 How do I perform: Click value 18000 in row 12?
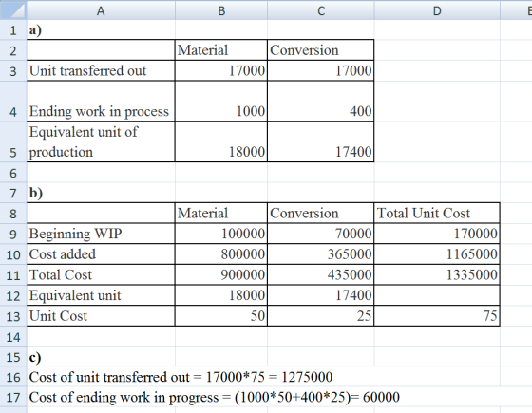pyautogui.click(x=221, y=295)
